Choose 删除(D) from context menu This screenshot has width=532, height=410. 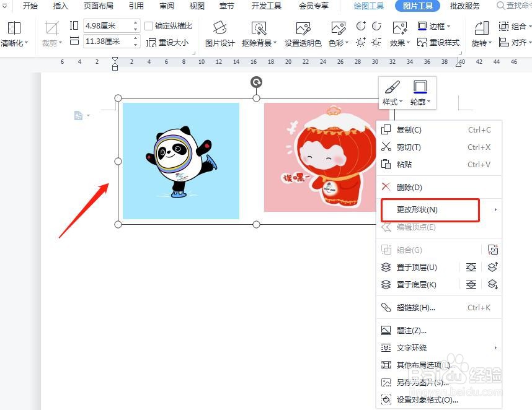tap(439, 187)
